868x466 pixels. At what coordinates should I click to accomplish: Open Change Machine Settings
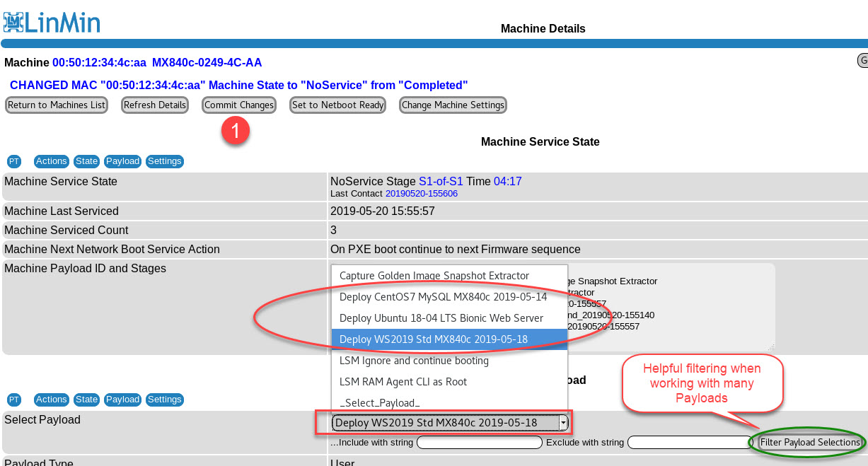(453, 105)
